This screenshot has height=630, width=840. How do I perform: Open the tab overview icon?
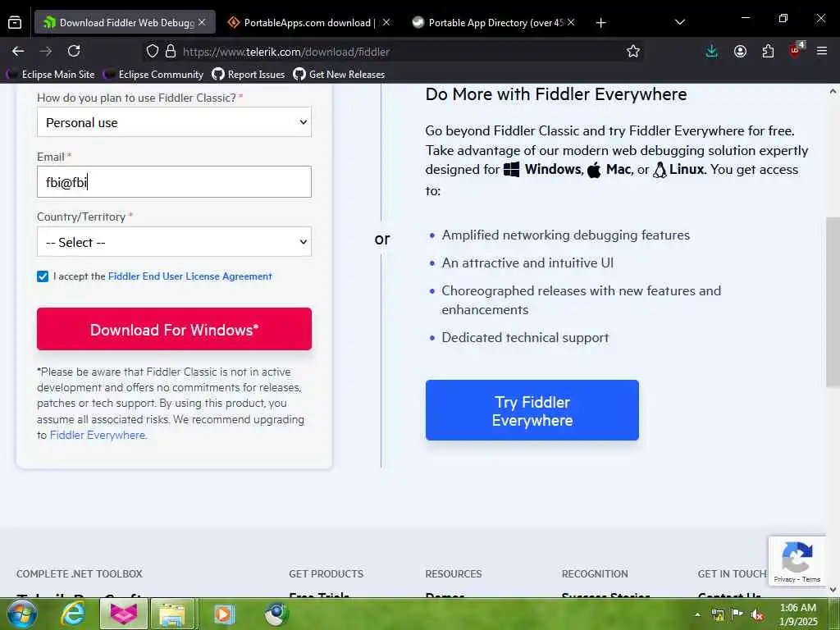pyautogui.click(x=15, y=22)
